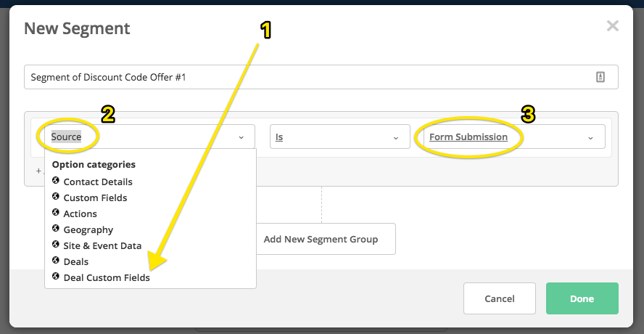Click the Cancel button
The height and width of the screenshot is (334, 644).
coord(500,298)
